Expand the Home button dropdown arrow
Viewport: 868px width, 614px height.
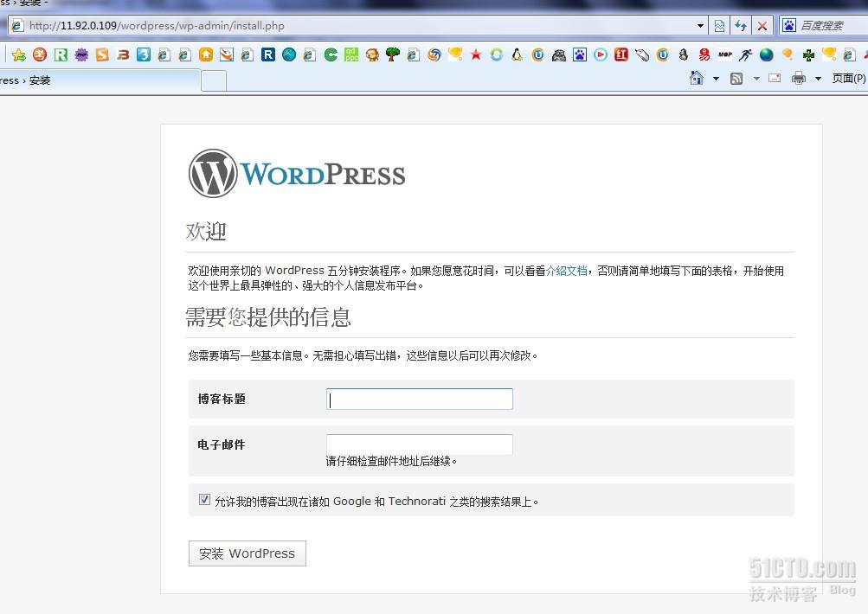[x=716, y=79]
